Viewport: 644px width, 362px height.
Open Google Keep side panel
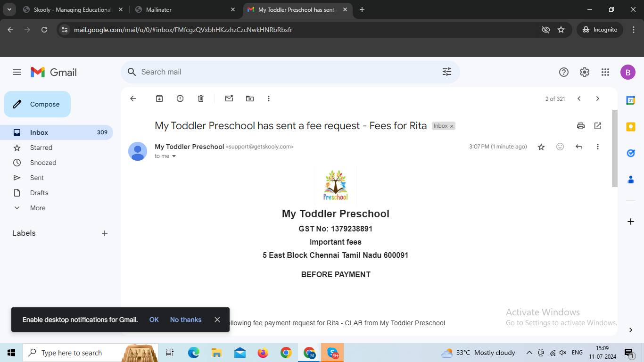(631, 127)
